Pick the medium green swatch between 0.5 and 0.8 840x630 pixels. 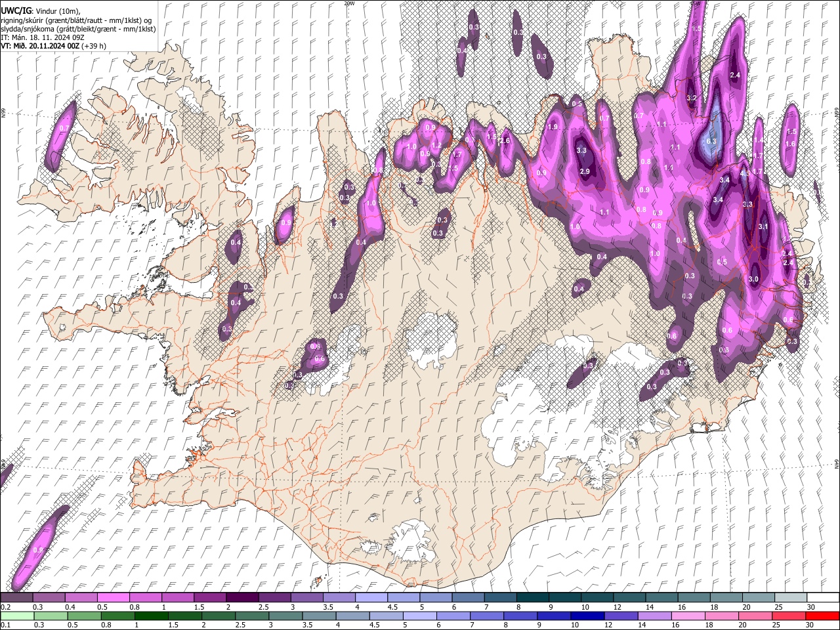[84, 616]
